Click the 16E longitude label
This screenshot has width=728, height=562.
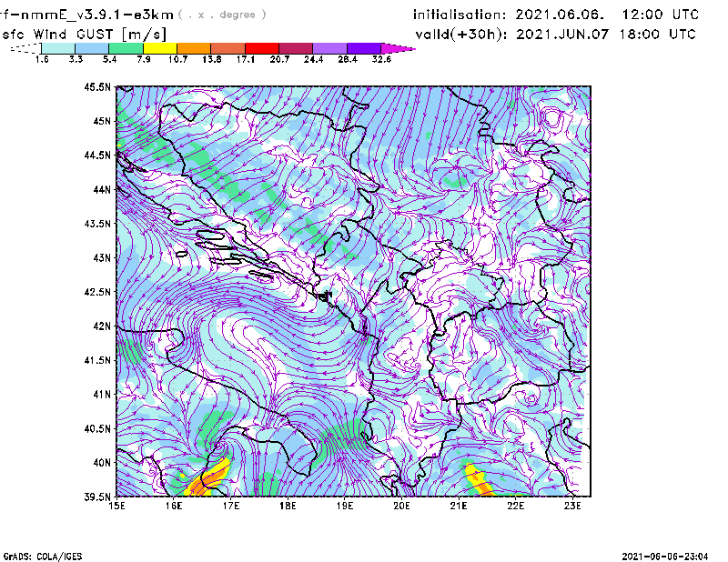[x=174, y=506]
